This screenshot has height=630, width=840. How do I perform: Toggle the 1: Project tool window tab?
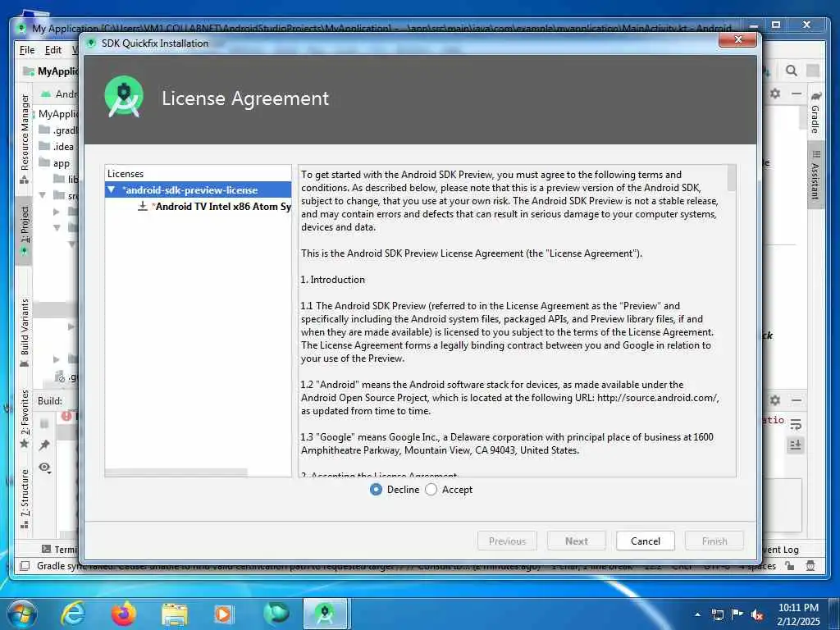coord(25,231)
